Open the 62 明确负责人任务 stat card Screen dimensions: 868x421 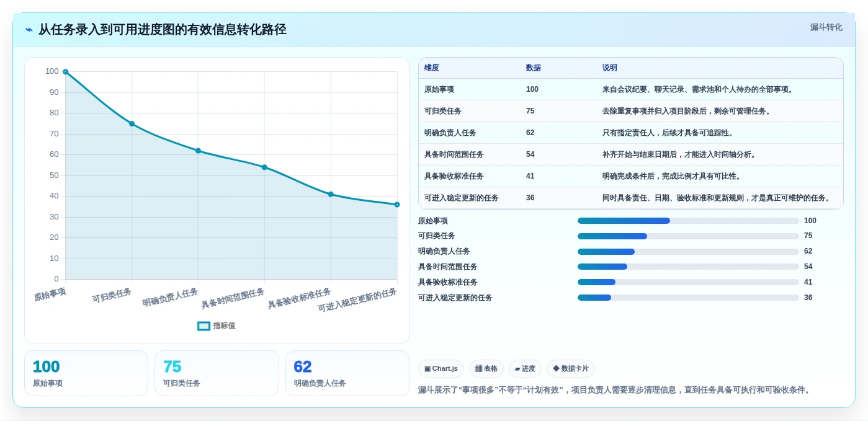pos(347,373)
